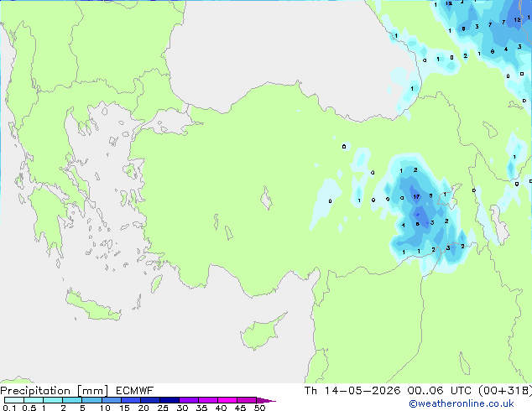Screen dimensions: 532x411
Task: Click the '0.1' legend scale label
Action: click(9, 408)
